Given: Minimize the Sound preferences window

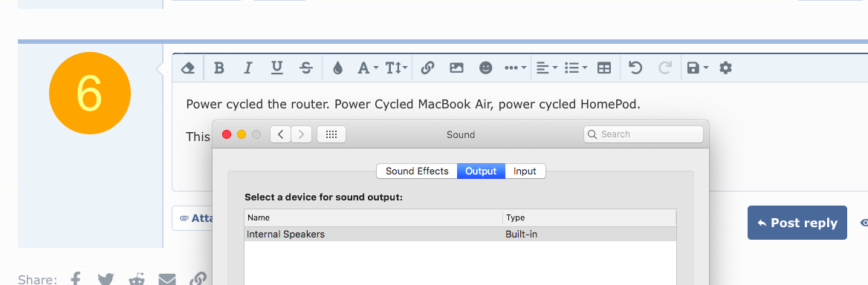Looking at the screenshot, I should click(x=242, y=134).
